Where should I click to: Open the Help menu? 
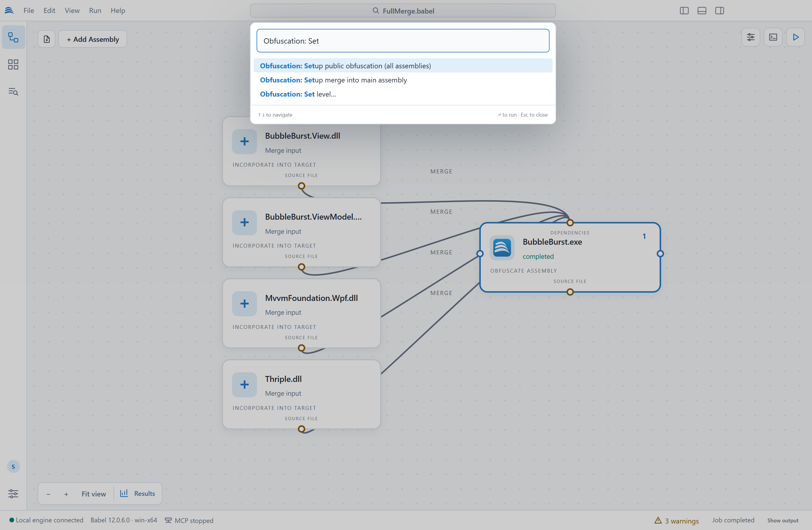(x=118, y=11)
